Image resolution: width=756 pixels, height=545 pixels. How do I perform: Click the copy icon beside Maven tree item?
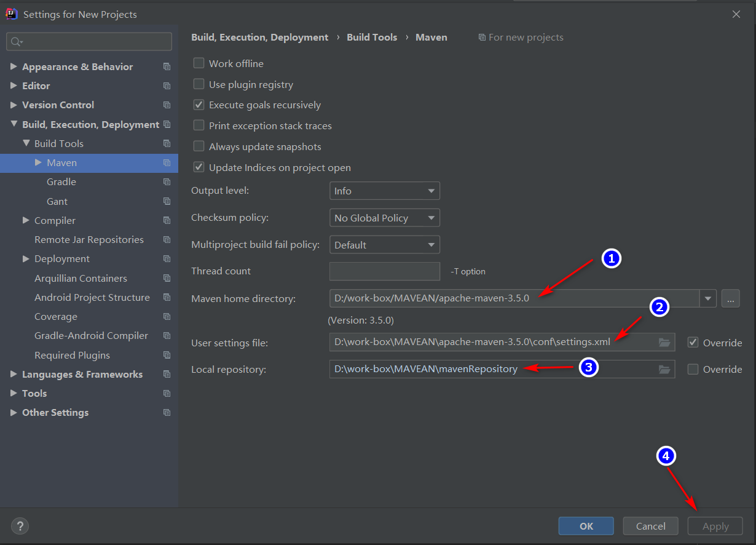click(167, 163)
